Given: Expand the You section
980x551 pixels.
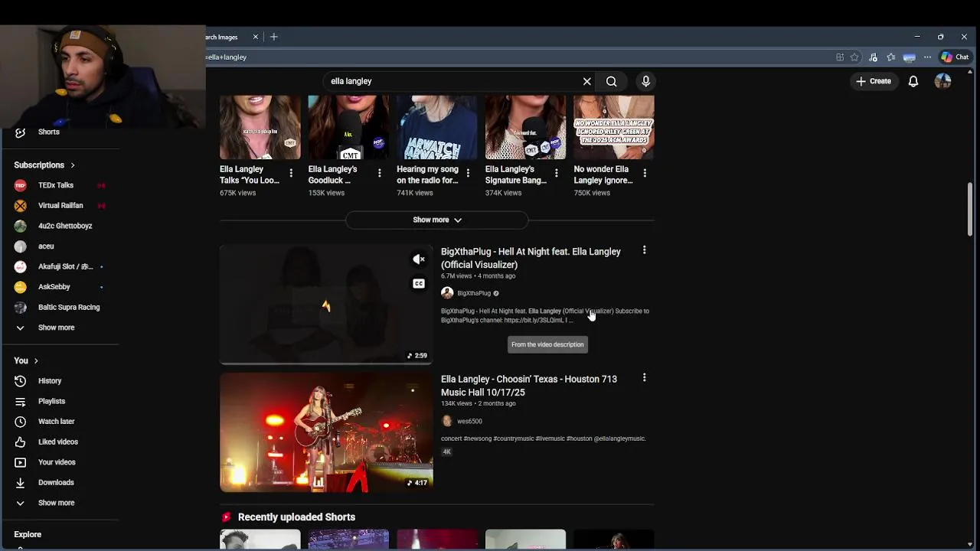Looking at the screenshot, I should tap(25, 360).
